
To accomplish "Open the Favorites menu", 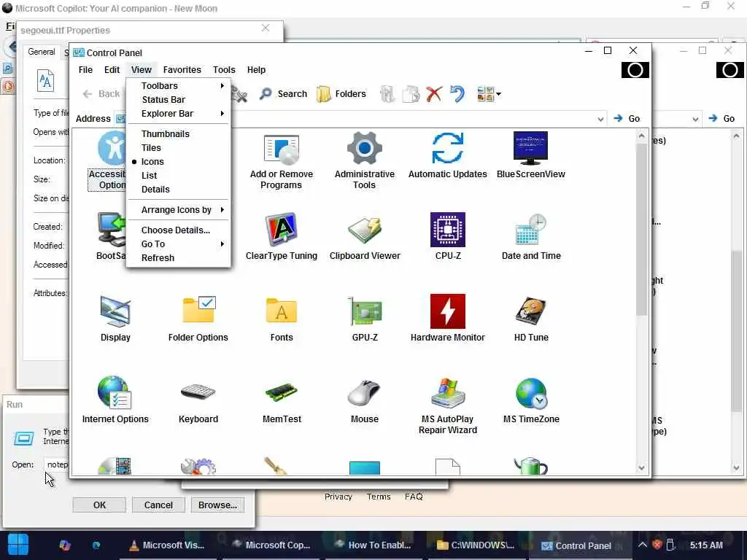I will tap(182, 69).
